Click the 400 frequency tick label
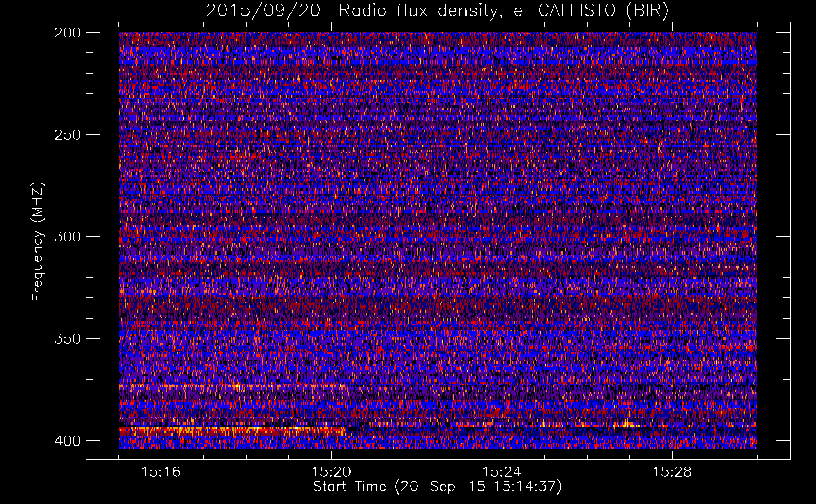 [x=67, y=440]
